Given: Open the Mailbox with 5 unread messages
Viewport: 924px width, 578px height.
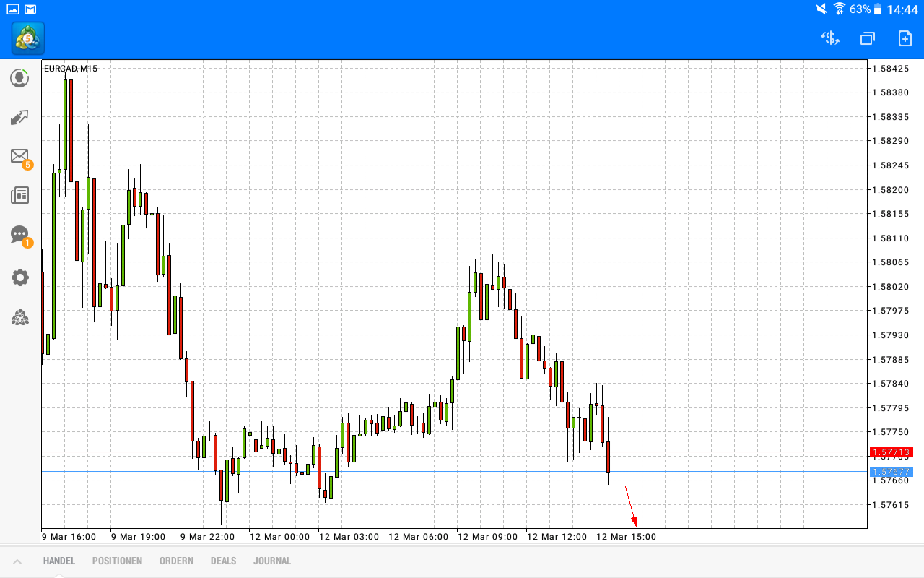Looking at the screenshot, I should pyautogui.click(x=19, y=156).
